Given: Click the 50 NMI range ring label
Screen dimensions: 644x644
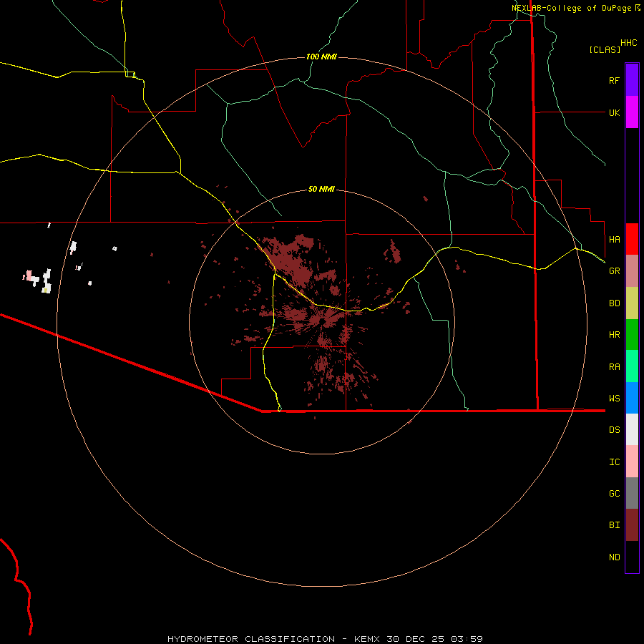Looking at the screenshot, I should tap(321, 189).
